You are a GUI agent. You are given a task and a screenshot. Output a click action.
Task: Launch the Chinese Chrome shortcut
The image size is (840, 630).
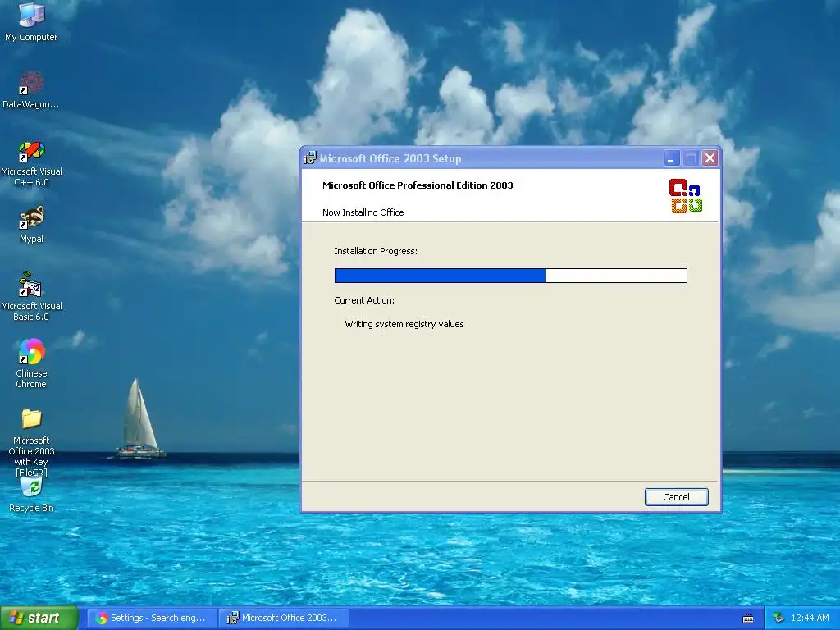[31, 363]
